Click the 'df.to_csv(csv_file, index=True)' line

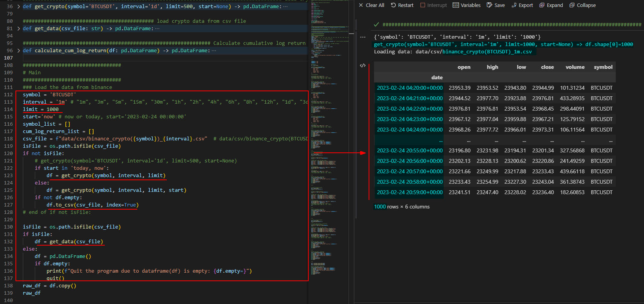[92, 205]
